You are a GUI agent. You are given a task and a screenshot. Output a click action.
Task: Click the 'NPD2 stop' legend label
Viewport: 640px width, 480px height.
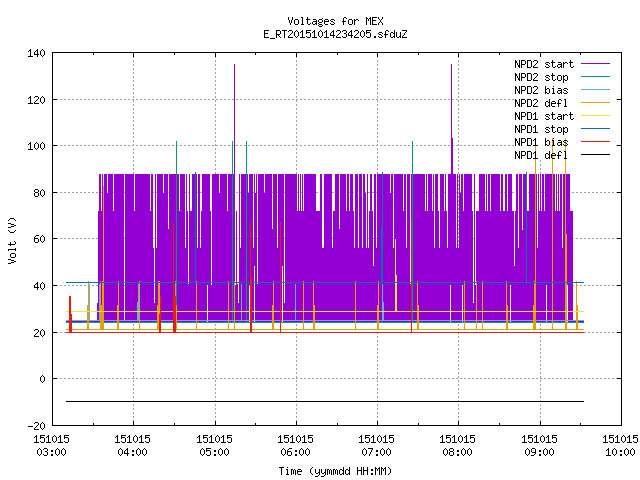541,77
